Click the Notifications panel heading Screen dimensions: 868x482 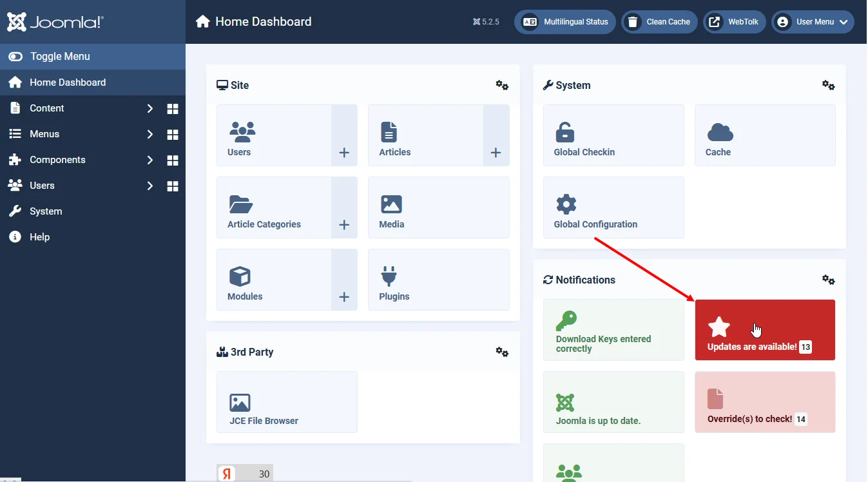pos(579,280)
